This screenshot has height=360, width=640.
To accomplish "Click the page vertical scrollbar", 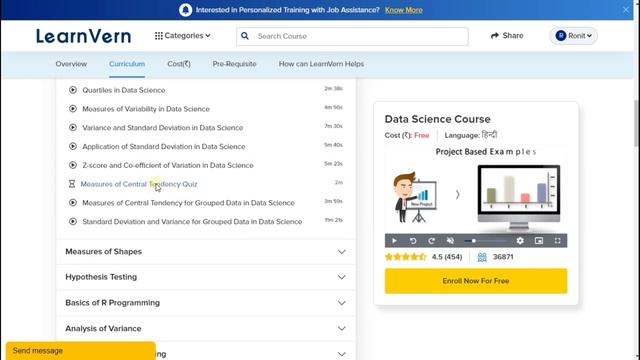I will (x=637, y=122).
